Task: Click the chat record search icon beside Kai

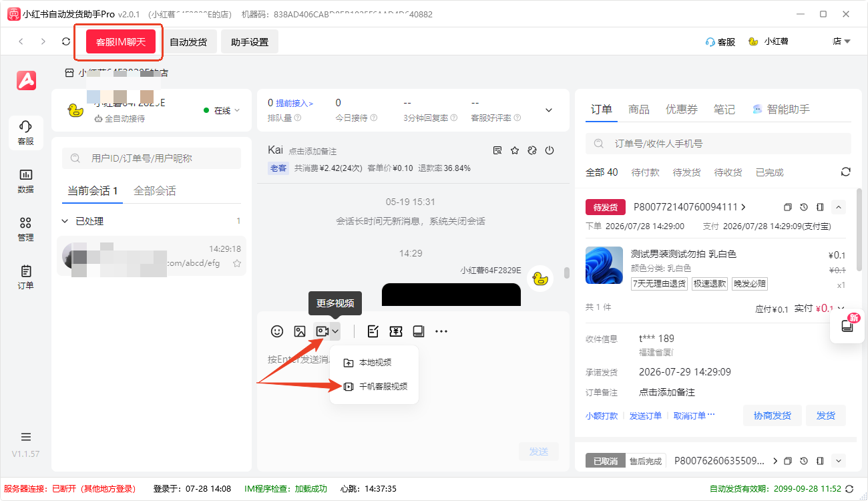Action: 497,150
